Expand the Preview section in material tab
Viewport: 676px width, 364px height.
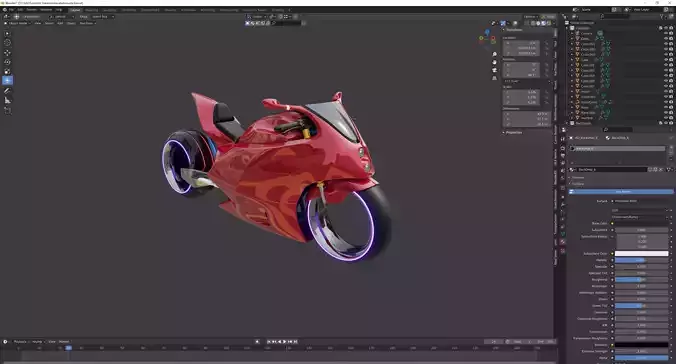(x=577, y=177)
